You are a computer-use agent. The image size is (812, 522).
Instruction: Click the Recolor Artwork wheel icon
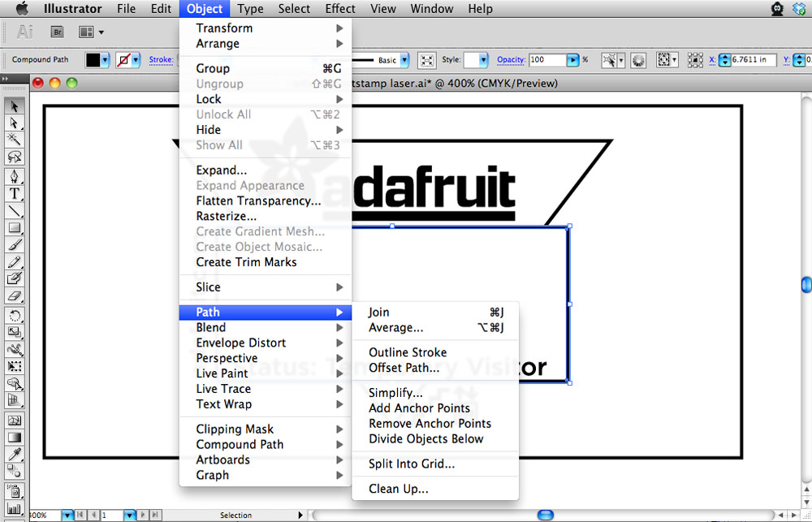pyautogui.click(x=638, y=60)
